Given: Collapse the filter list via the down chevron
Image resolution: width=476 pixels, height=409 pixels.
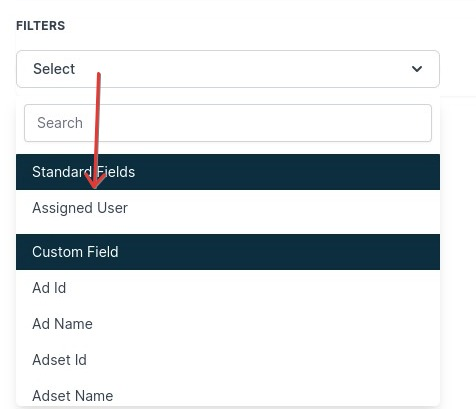Looking at the screenshot, I should tap(417, 69).
